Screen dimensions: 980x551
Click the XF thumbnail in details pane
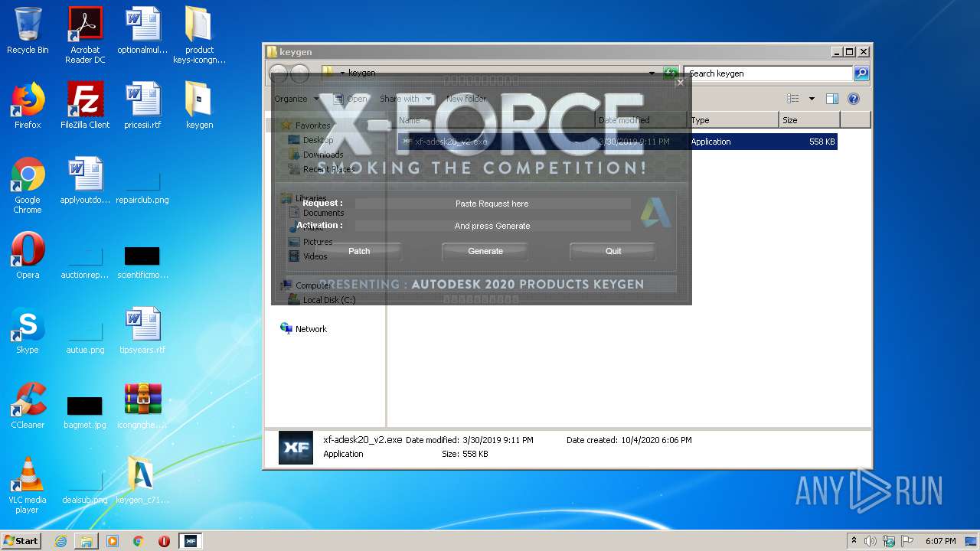296,448
